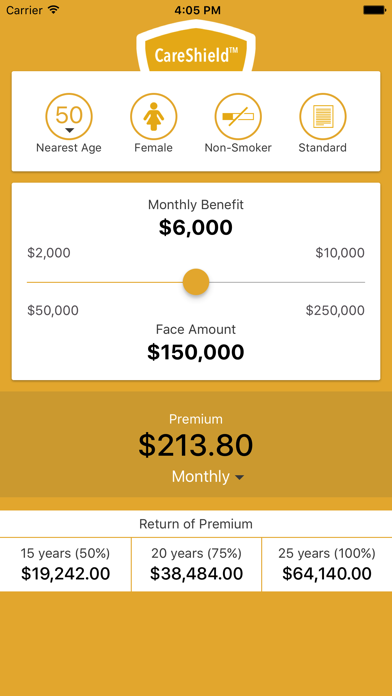
Task: Toggle the Non-Smoker cigarette icon
Action: pyautogui.click(x=238, y=117)
